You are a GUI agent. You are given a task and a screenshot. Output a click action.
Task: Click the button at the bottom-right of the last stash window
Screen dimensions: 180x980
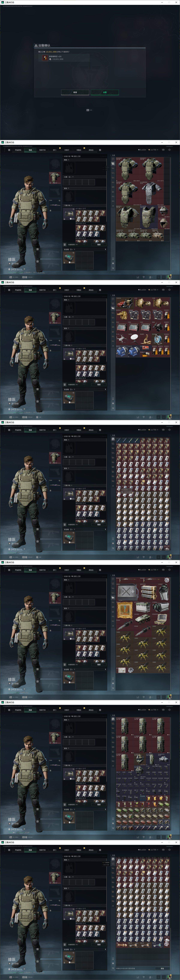(163, 969)
